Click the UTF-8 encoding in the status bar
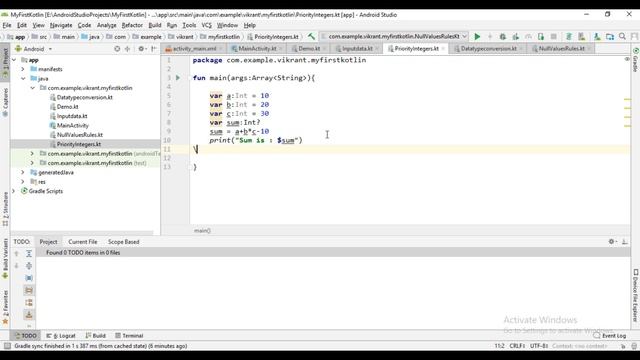This screenshot has height=360, width=640. [x=539, y=346]
